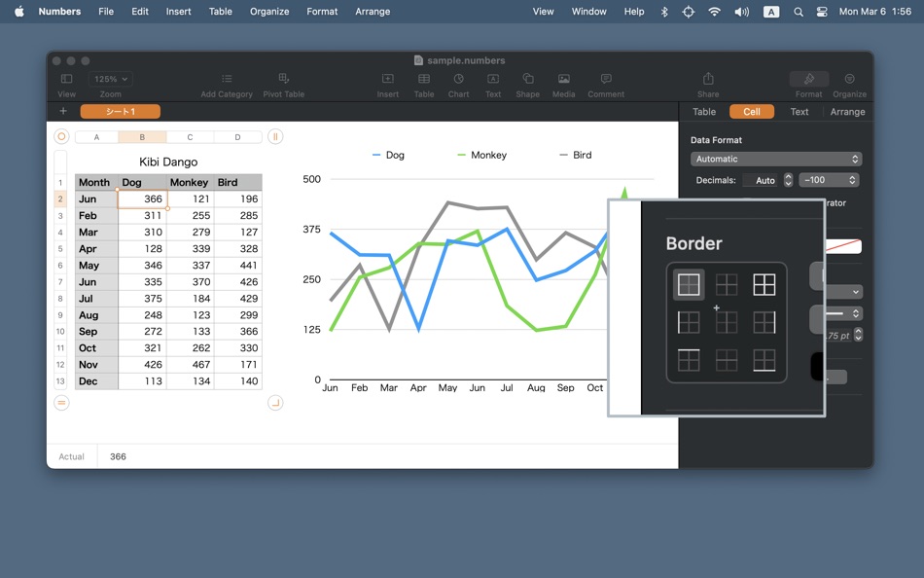Open Spotlight search in menu bar
Image resolution: width=924 pixels, height=578 pixels.
(x=798, y=12)
